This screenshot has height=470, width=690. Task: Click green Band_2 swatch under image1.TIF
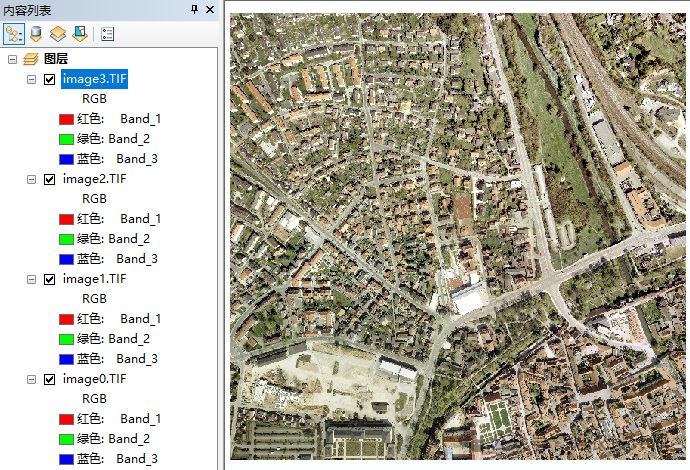pos(66,339)
